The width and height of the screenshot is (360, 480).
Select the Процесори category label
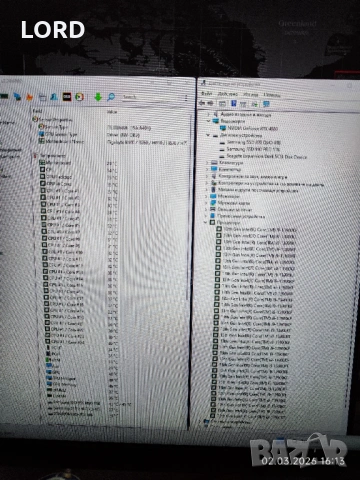pos(228,222)
